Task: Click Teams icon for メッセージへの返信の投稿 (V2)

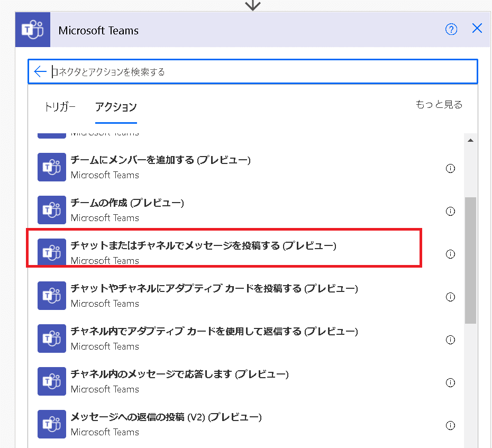Action: 52,424
